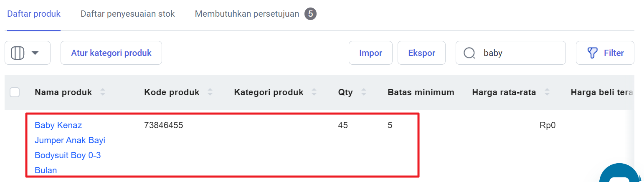Screen dimensions: 644x182
Task: Tick the select-all checkbox in table header
Action: pos(15,92)
